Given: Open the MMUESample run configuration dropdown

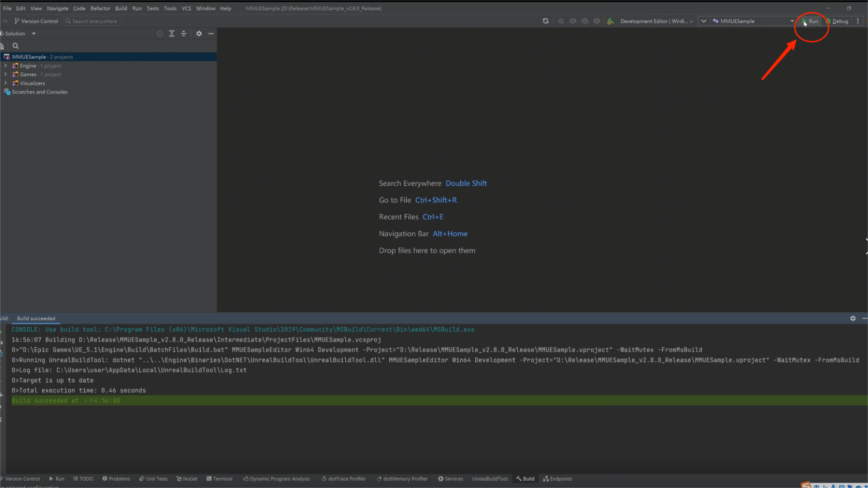Looking at the screenshot, I should coord(753,21).
